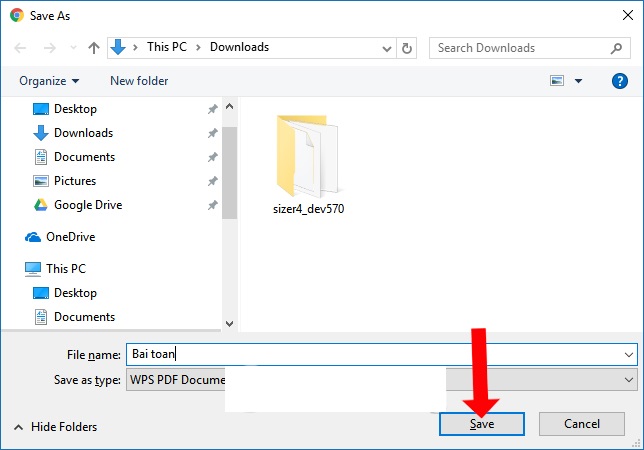Screen dimensions: 644x450
Task: Open the view options dropdown arrow
Action: 578,81
